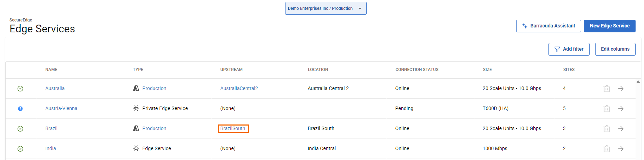Launch the Barracuda Assistant
Viewport: 644px width, 160px height.
tap(548, 26)
